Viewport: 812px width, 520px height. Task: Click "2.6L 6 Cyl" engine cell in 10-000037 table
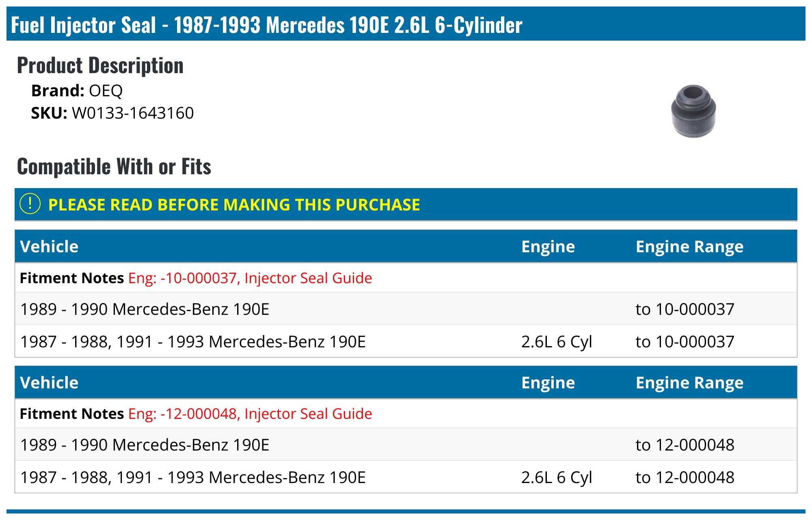pos(556,342)
